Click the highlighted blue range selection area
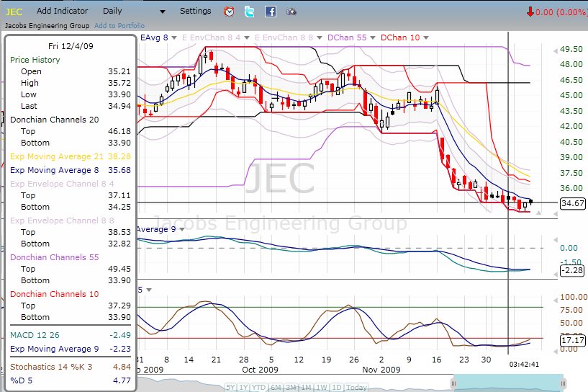This screenshot has width=588, height=392. (508, 383)
